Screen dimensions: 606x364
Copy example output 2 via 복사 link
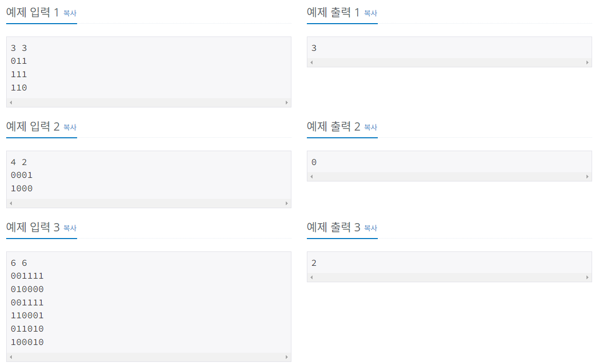coord(371,127)
